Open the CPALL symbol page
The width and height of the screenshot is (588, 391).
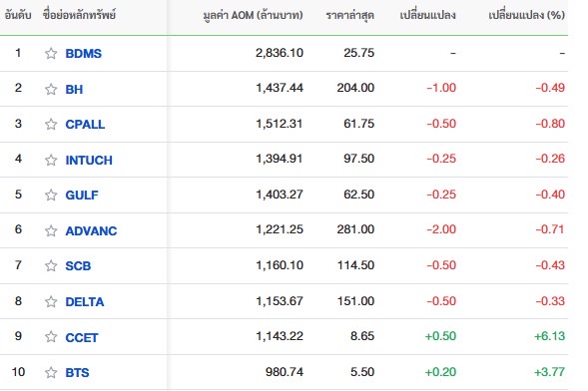85,125
